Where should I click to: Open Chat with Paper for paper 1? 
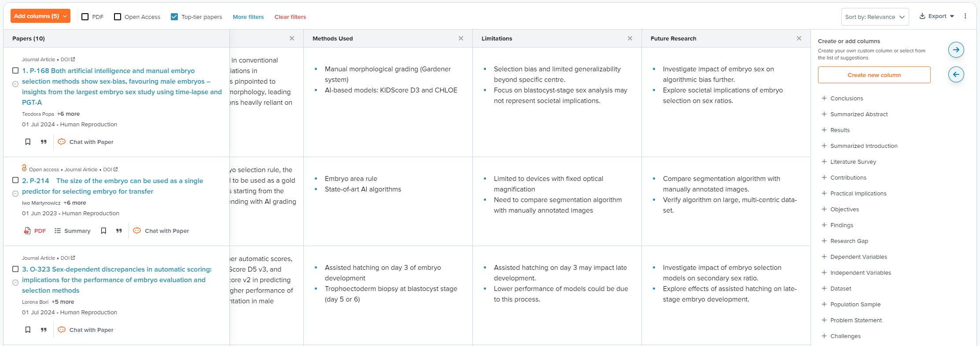pos(86,142)
